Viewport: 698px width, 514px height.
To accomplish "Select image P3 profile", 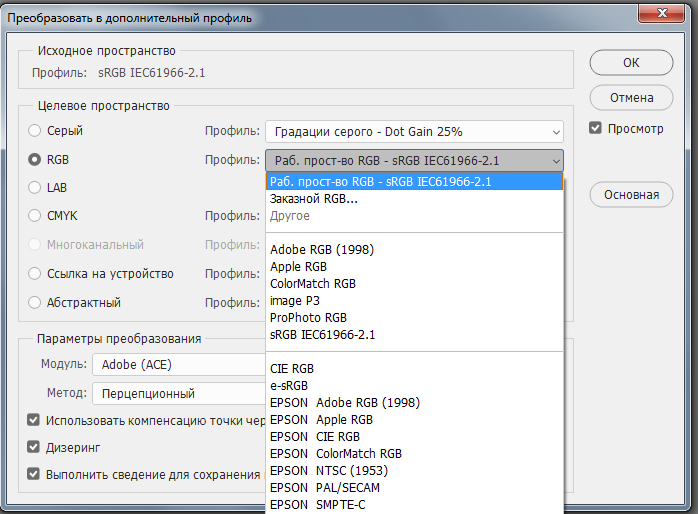I will [x=414, y=301].
